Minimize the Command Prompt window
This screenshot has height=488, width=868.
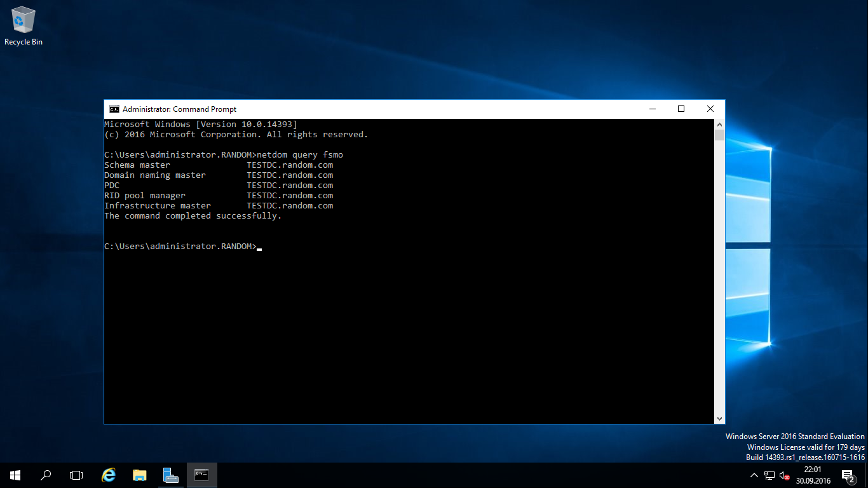click(x=652, y=109)
